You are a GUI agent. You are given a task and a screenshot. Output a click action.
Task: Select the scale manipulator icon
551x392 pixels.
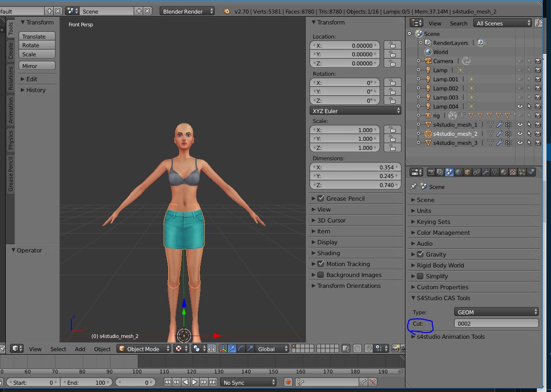(x=250, y=348)
